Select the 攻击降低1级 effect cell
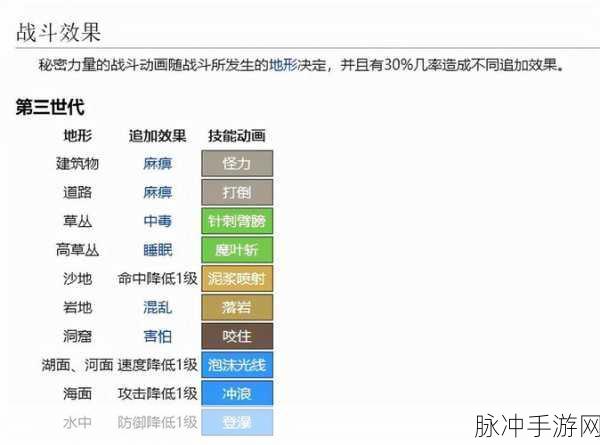The height and width of the screenshot is (445, 600). [158, 394]
